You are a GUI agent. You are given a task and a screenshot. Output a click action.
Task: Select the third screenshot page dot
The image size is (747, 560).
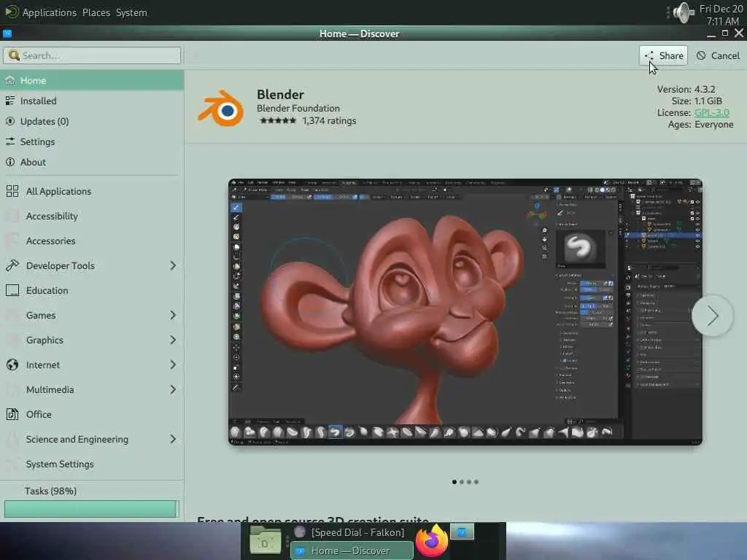tap(469, 482)
